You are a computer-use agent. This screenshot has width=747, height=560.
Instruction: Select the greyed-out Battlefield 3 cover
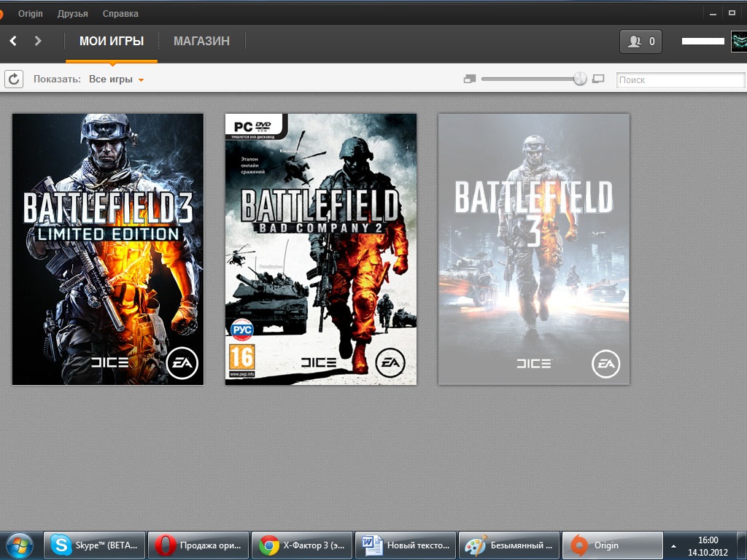[533, 249]
